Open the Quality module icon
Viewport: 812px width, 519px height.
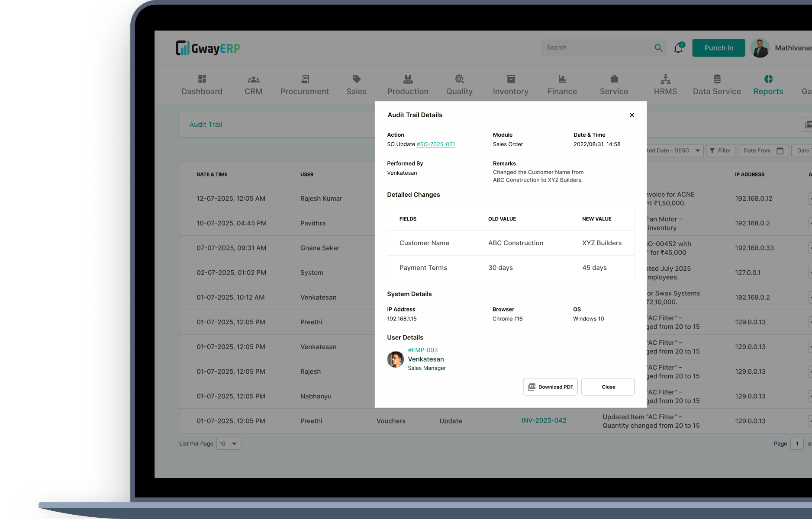pyautogui.click(x=459, y=79)
